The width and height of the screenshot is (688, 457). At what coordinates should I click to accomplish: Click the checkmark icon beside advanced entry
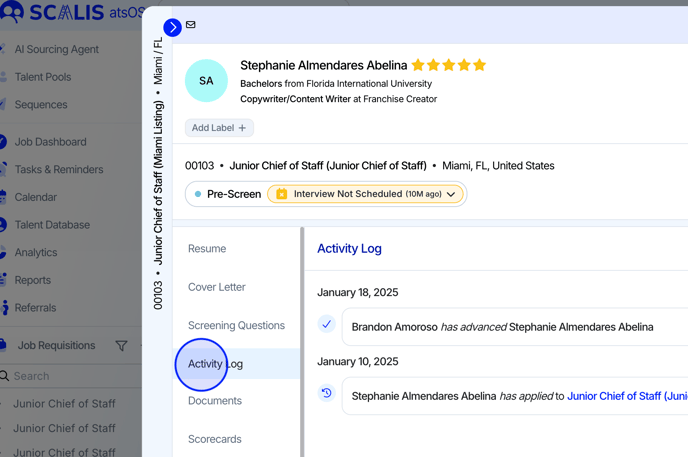(326, 324)
